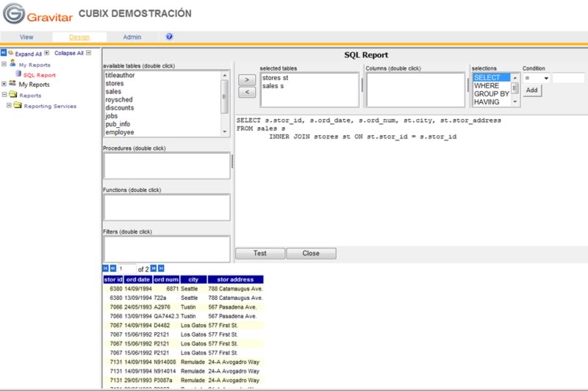Switch to the Admin tab
Viewport: 588px width, 391px height.
coord(132,37)
